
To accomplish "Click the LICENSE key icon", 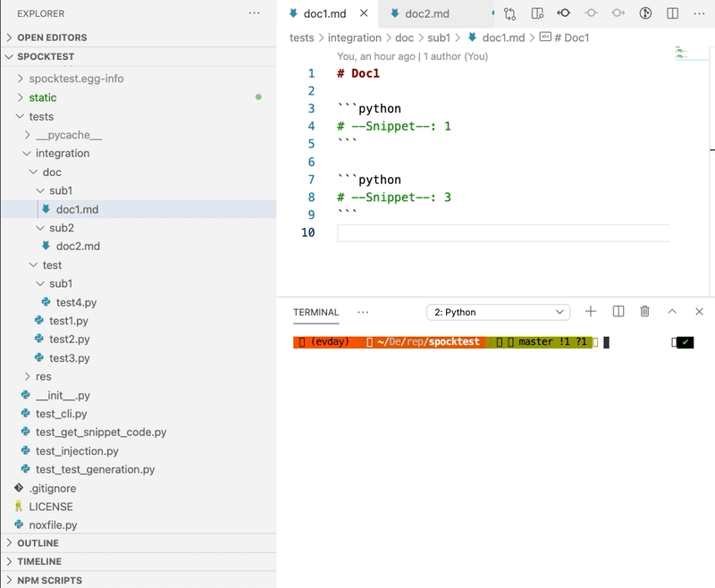I will [x=19, y=506].
